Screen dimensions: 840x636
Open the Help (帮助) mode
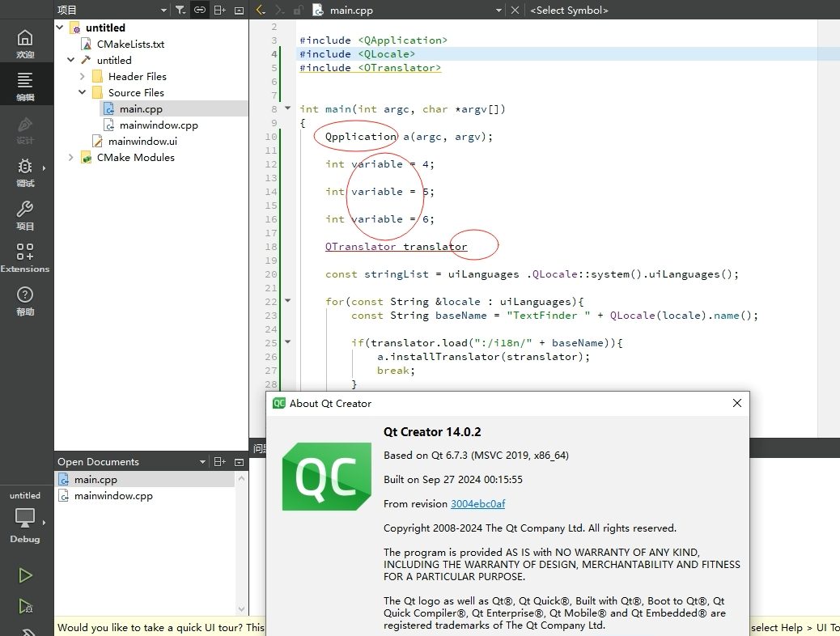pyautogui.click(x=25, y=300)
